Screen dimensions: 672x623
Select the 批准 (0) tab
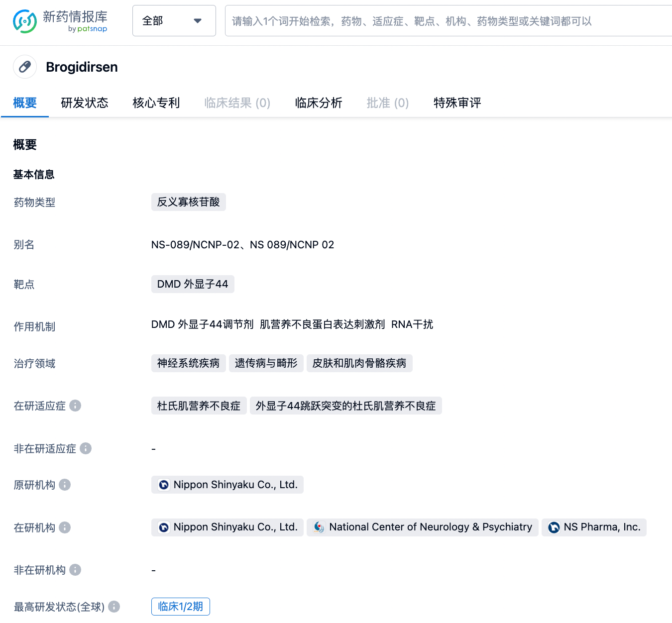388,103
